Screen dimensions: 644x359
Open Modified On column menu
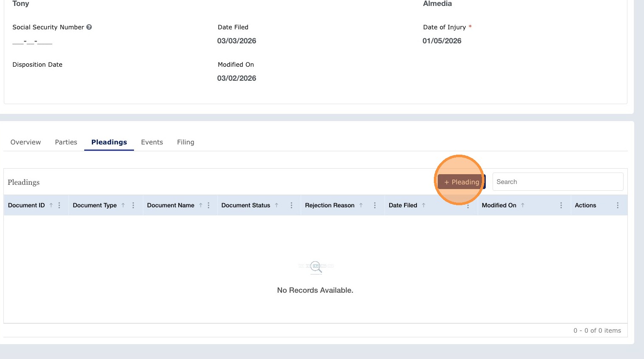[561, 205]
